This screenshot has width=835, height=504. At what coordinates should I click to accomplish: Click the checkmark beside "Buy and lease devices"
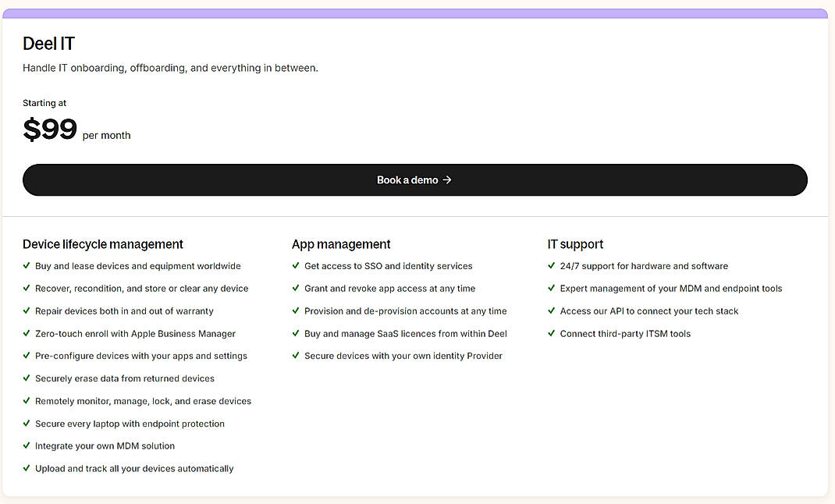point(26,265)
